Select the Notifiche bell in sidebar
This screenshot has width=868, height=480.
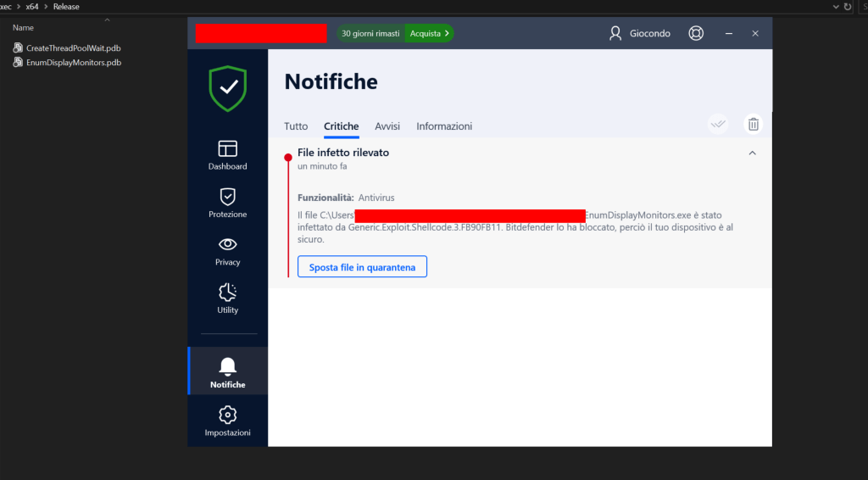(227, 372)
